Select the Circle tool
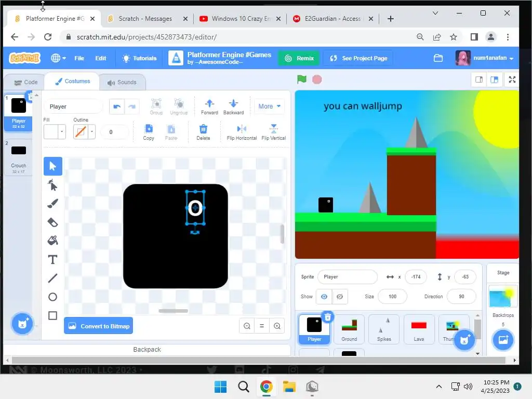This screenshot has height=399, width=532. point(52,297)
